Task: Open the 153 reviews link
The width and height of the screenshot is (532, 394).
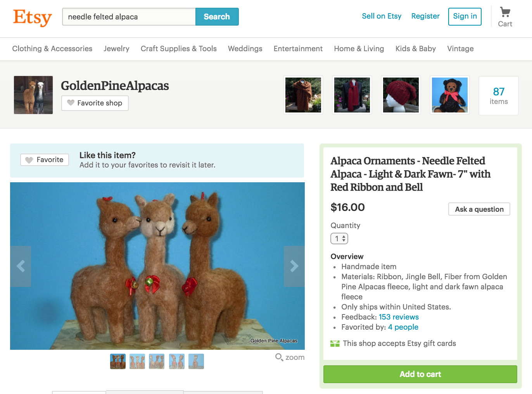Action: coord(399,317)
